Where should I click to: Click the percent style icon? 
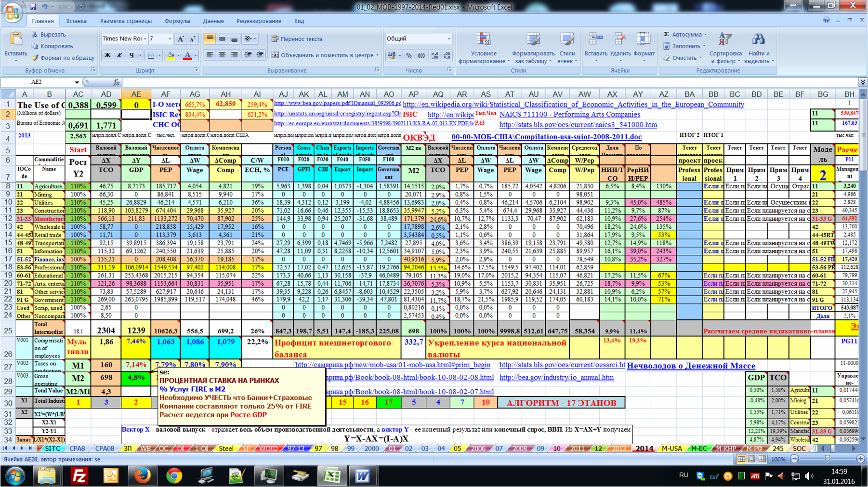[408, 55]
